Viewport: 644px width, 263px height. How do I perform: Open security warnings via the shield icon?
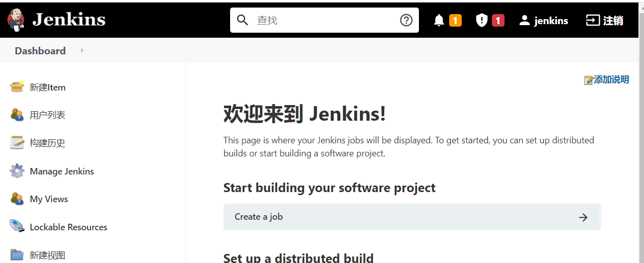click(x=482, y=20)
